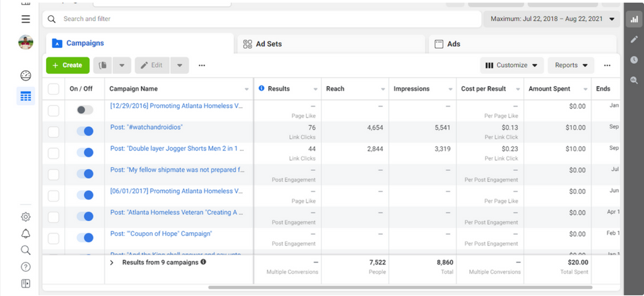
Task: Click the duplicate copy icon button
Action: pyautogui.click(x=103, y=65)
